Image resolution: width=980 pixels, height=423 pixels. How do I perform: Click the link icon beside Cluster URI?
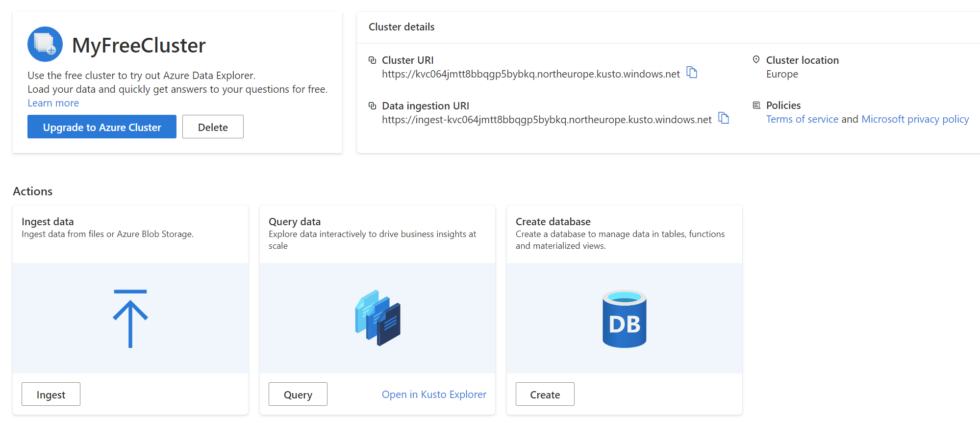(x=373, y=60)
